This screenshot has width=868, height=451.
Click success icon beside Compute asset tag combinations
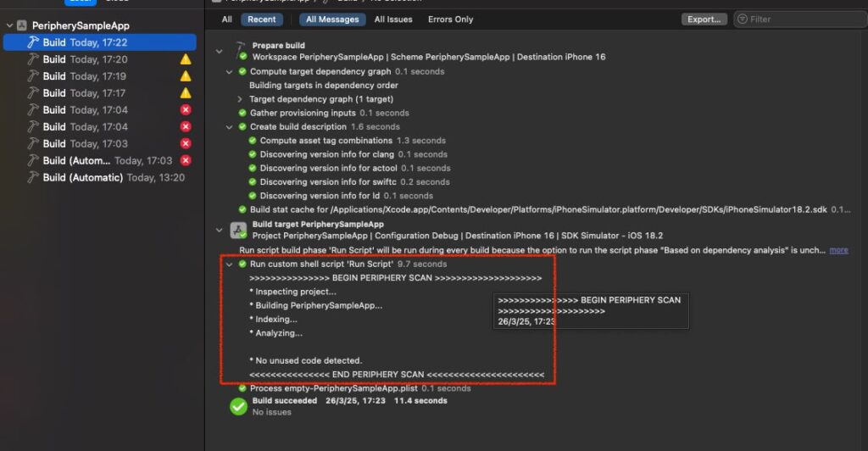(253, 141)
